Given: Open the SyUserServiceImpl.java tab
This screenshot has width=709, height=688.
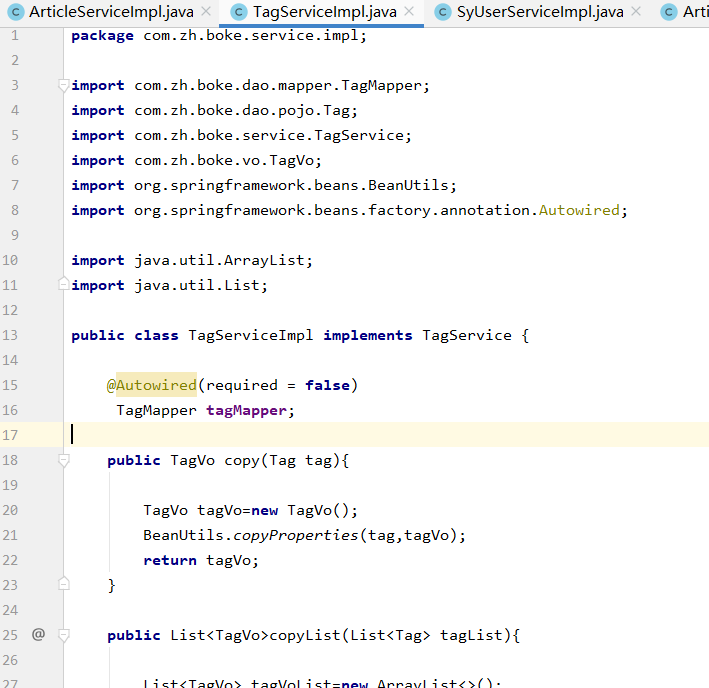Looking at the screenshot, I should (540, 12).
